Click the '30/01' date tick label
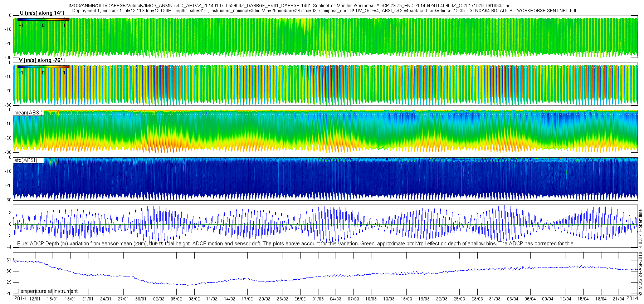 pyautogui.click(x=141, y=299)
